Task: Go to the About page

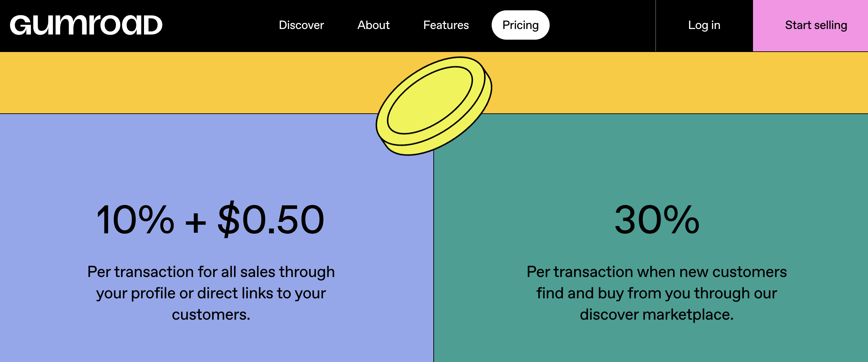Action: click(373, 25)
